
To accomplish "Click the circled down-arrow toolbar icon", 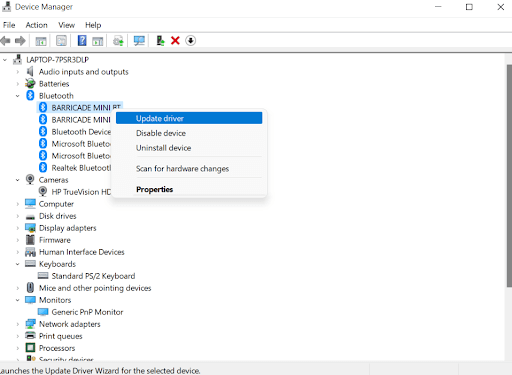I will pos(190,41).
